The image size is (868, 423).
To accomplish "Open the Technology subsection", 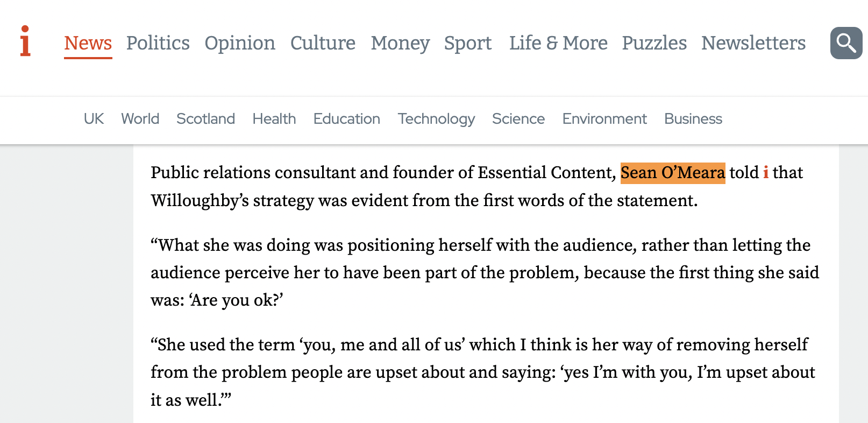I will pos(436,119).
